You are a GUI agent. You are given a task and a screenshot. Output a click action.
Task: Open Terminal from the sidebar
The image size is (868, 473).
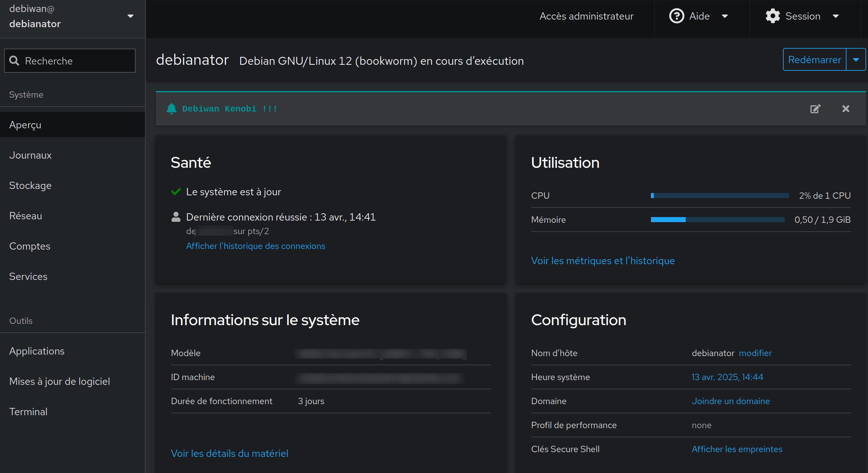(28, 412)
